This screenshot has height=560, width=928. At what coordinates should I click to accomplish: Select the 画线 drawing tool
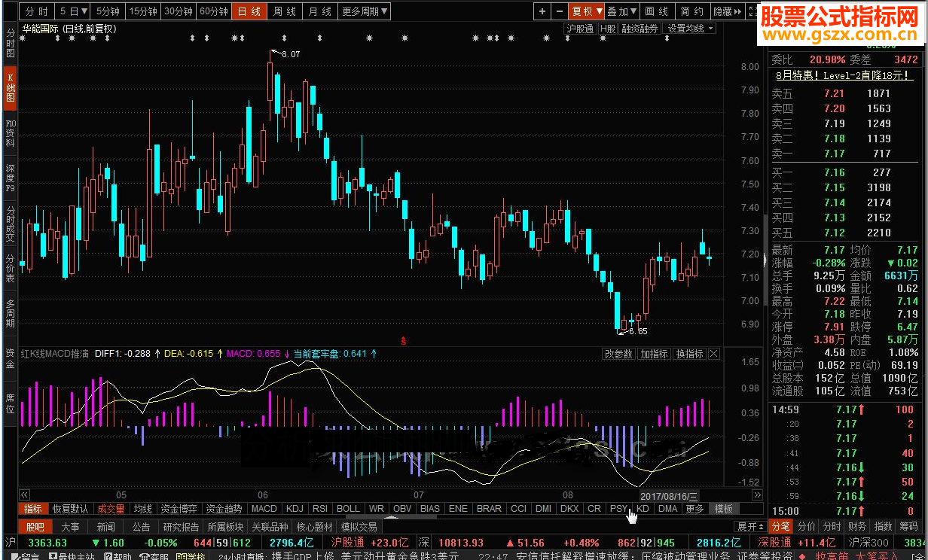click(x=657, y=11)
